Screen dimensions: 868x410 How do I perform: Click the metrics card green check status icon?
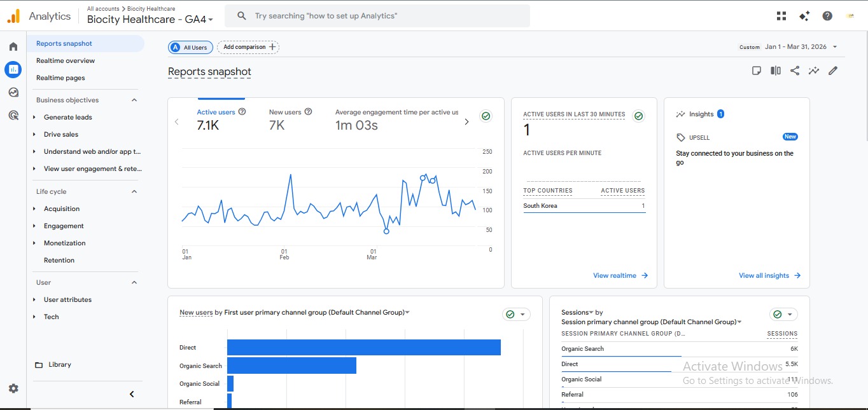(486, 116)
